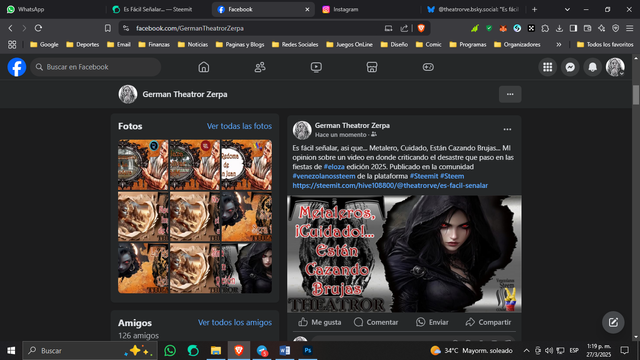Open post options three-dot menu

(x=507, y=129)
